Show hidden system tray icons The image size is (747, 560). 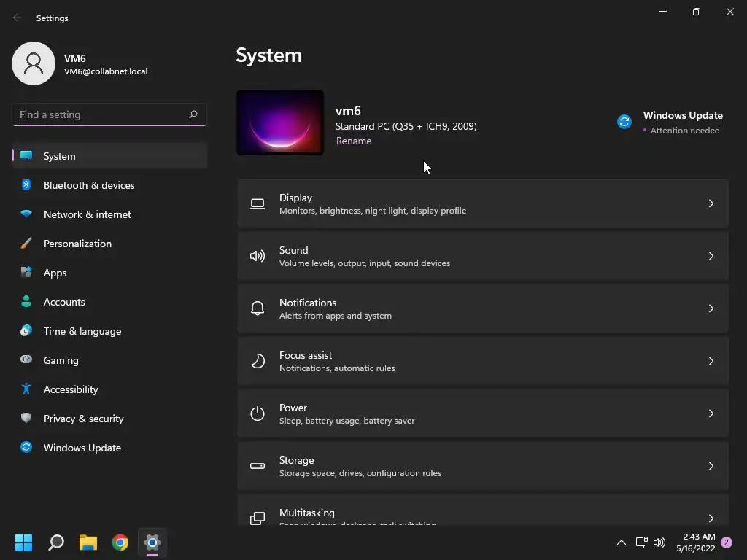[x=622, y=542]
